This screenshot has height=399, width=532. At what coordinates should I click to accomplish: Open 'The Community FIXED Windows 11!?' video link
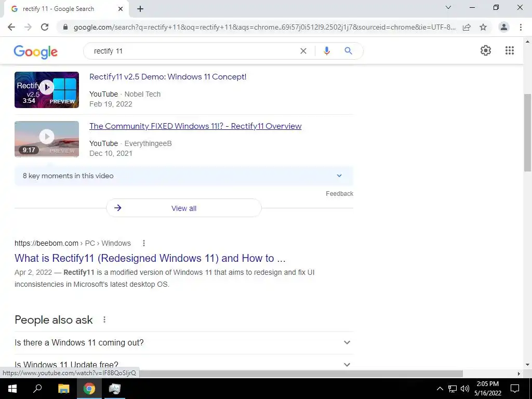pyautogui.click(x=195, y=126)
